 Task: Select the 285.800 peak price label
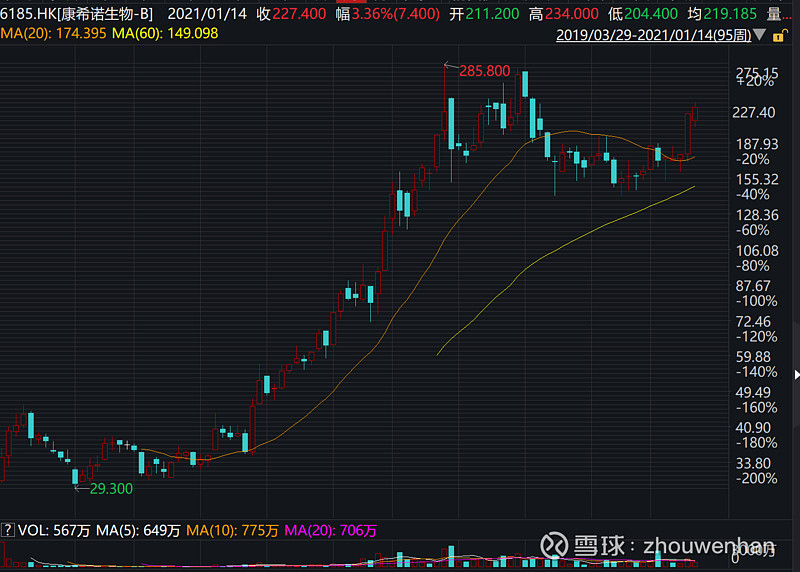tap(485, 71)
